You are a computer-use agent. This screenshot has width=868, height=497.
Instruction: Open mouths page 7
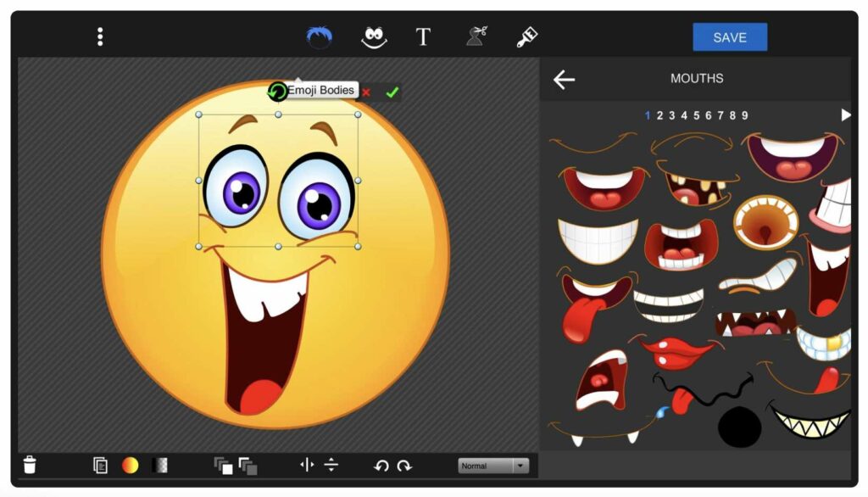(721, 115)
